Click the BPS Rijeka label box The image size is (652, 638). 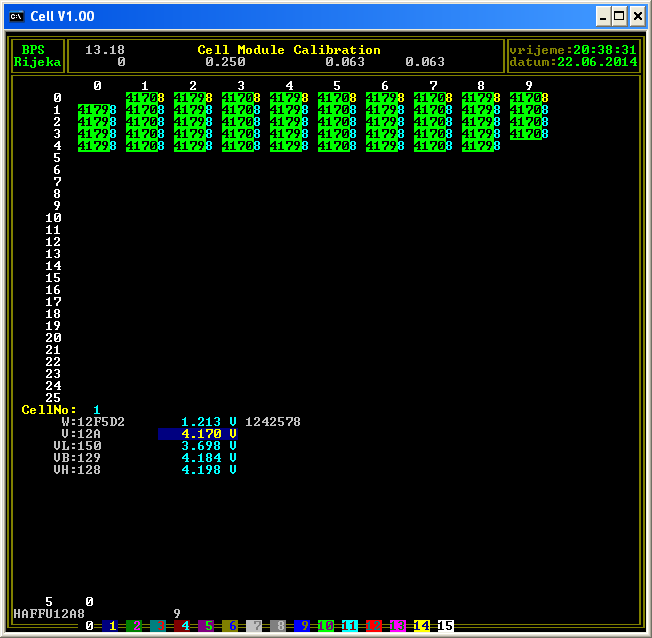click(37, 56)
